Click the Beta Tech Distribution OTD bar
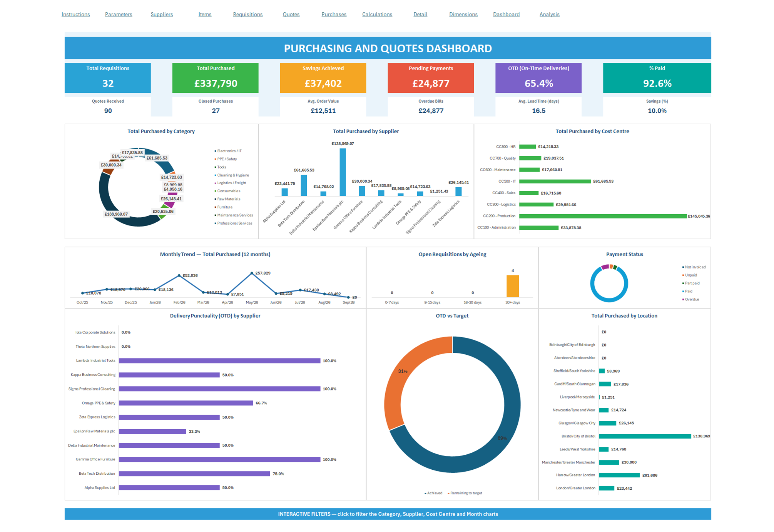774x532 pixels. (194, 474)
